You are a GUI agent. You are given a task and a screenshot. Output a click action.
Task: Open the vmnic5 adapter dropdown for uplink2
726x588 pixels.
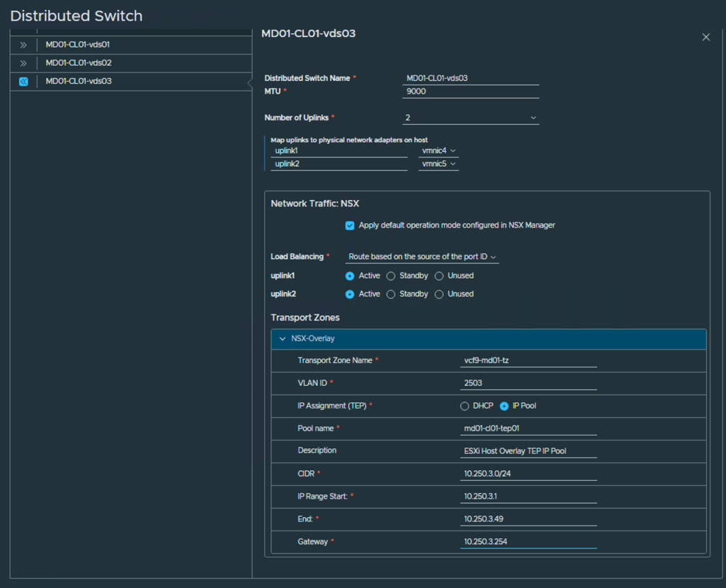click(x=439, y=165)
